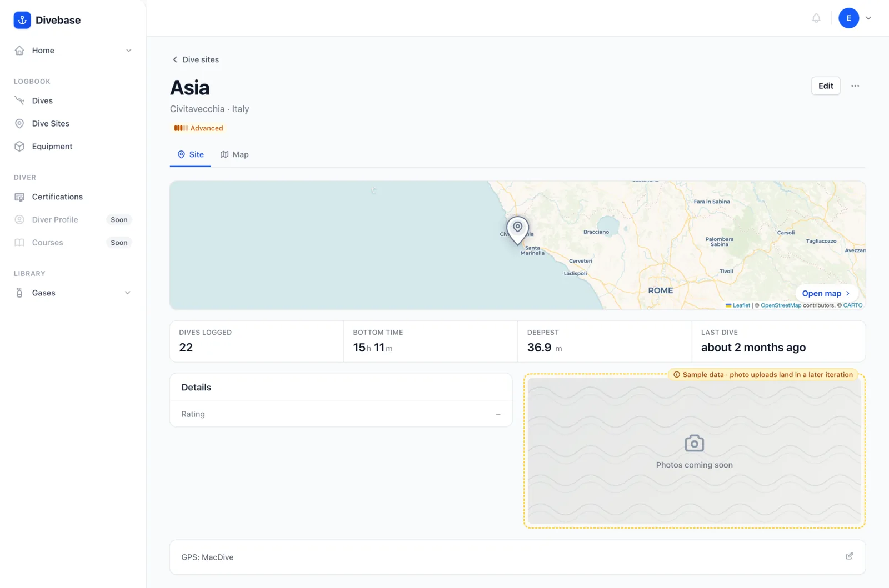889x588 pixels.
Task: Select the Site tab
Action: (191, 154)
